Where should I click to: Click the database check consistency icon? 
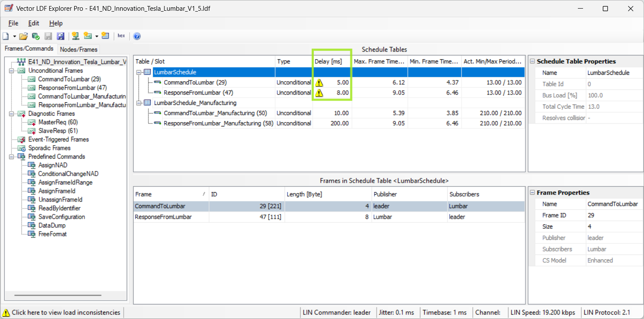[36, 36]
